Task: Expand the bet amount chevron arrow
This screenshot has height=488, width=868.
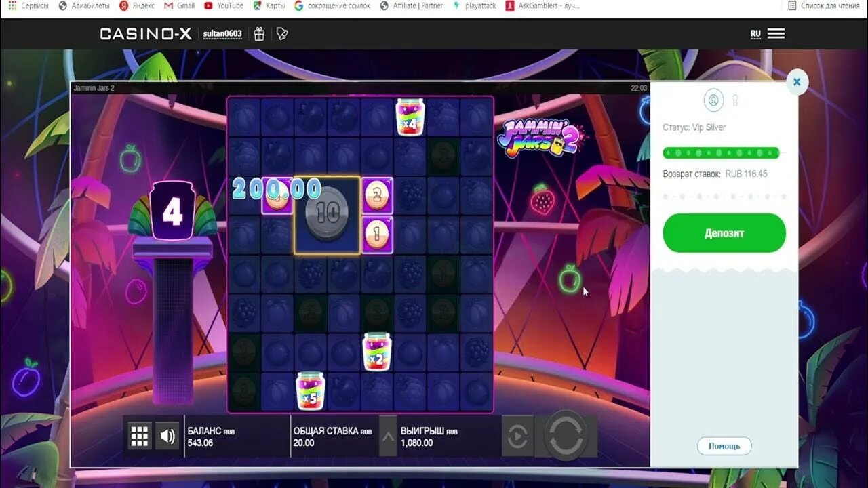Action: click(x=388, y=436)
